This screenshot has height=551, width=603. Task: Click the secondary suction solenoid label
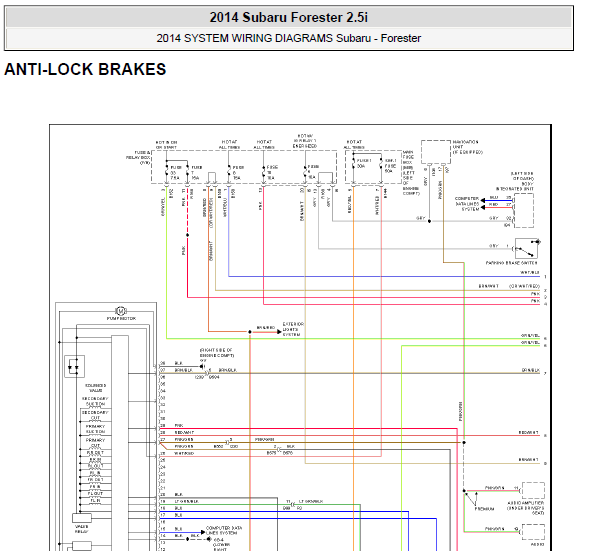point(94,401)
